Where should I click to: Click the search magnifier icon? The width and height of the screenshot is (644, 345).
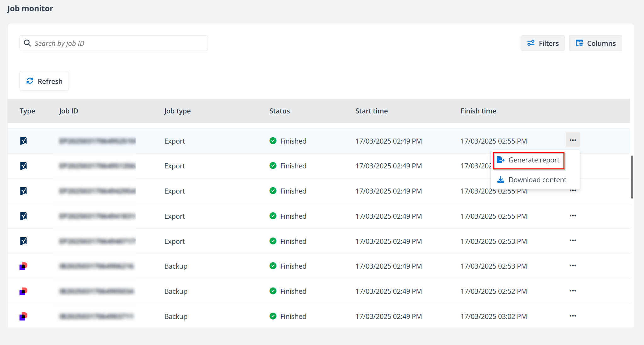pos(27,43)
